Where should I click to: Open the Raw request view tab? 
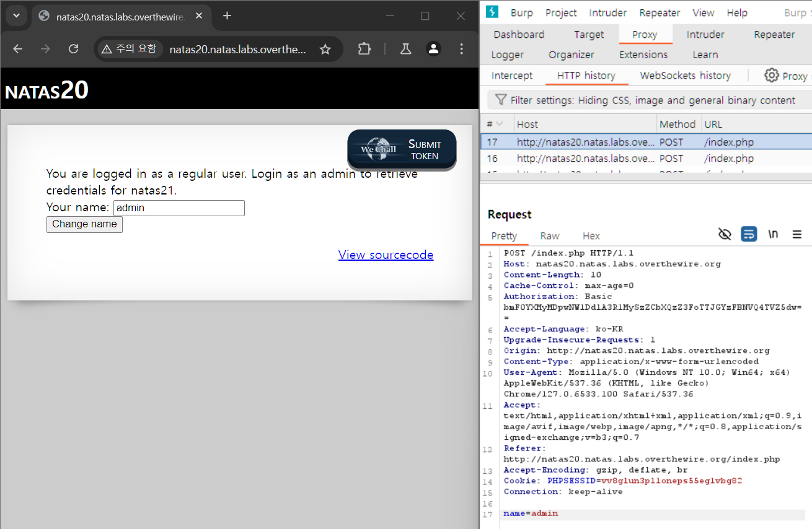click(549, 236)
